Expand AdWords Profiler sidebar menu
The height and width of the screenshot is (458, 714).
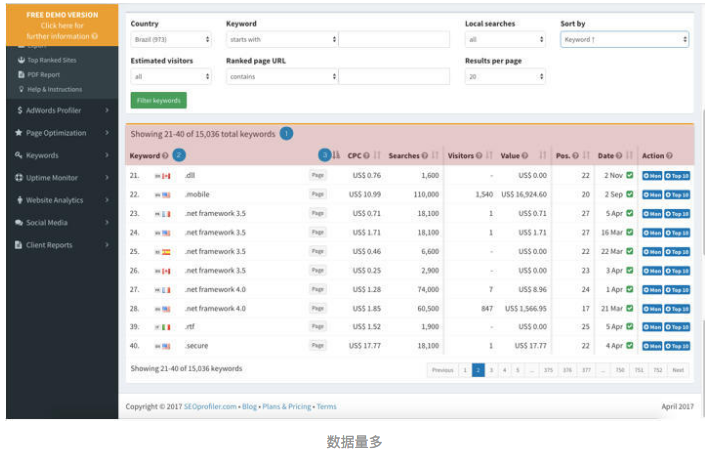(x=62, y=110)
